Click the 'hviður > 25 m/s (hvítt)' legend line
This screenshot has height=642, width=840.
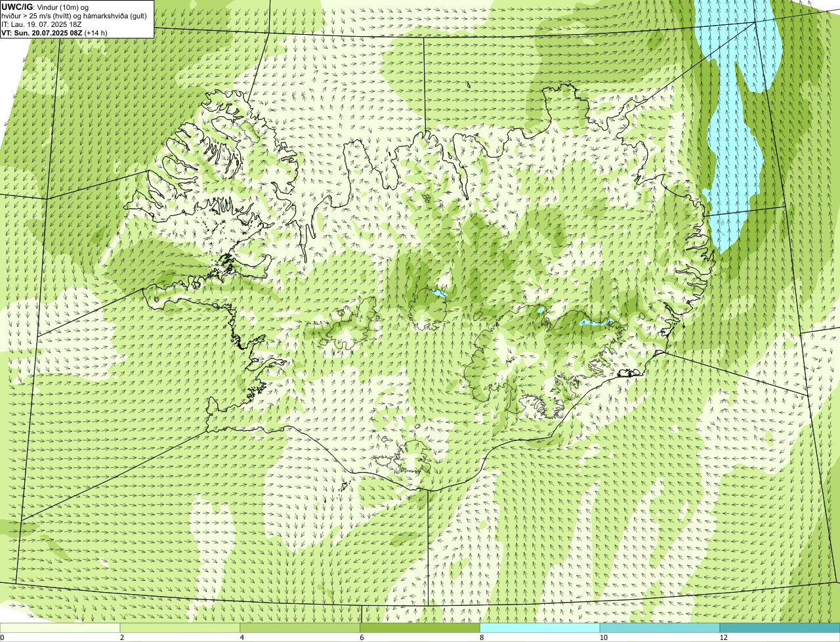coord(74,15)
